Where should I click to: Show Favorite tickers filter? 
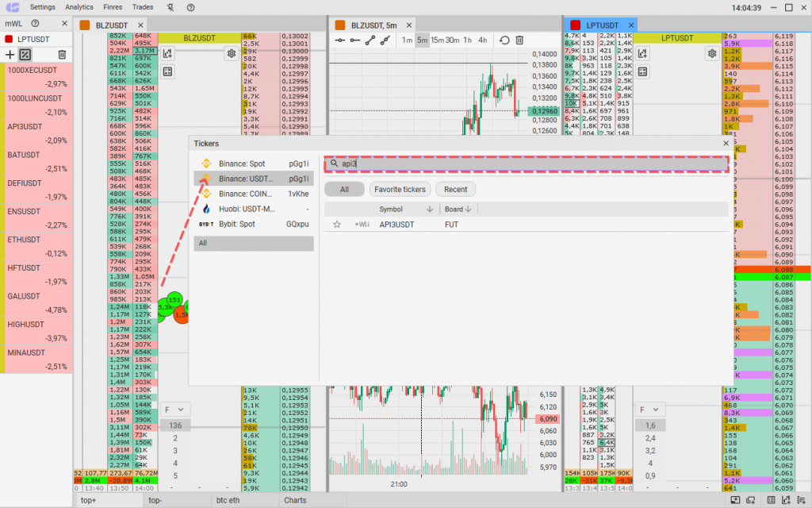400,190
